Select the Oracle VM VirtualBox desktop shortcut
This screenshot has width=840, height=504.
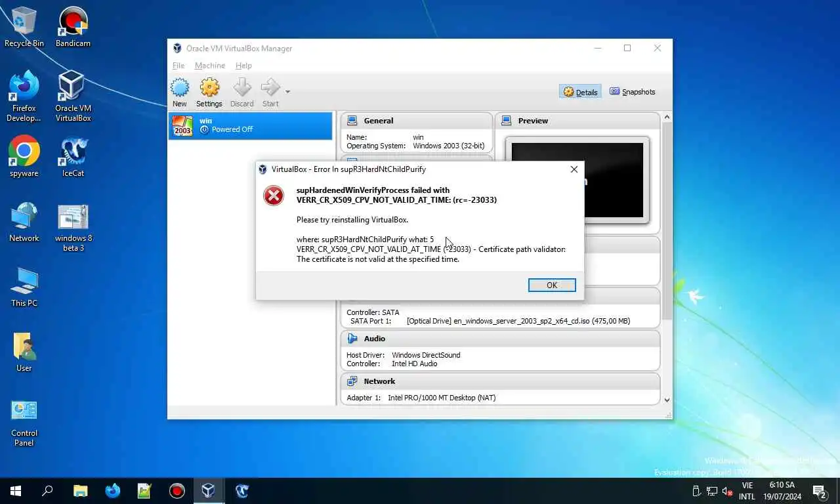(x=73, y=97)
